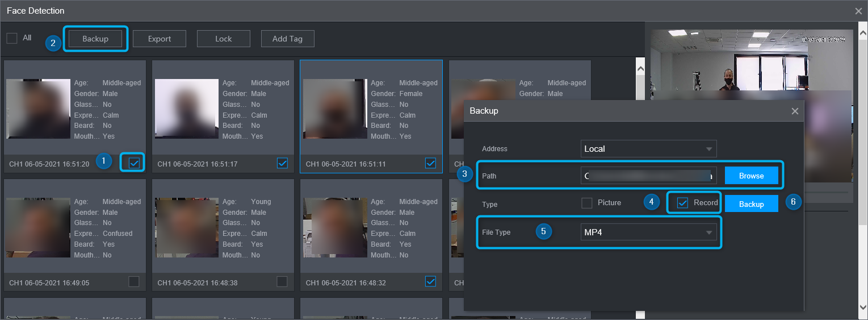
Task: Uncheck the face card at 16:48:32
Action: pyautogui.click(x=430, y=281)
